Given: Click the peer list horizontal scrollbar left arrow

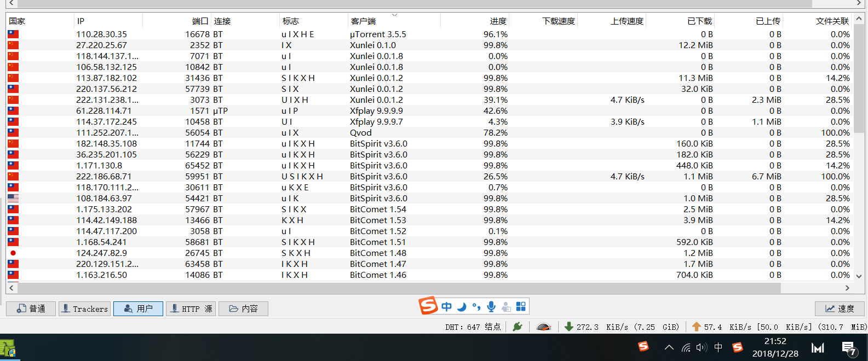Looking at the screenshot, I should pyautogui.click(x=12, y=288).
